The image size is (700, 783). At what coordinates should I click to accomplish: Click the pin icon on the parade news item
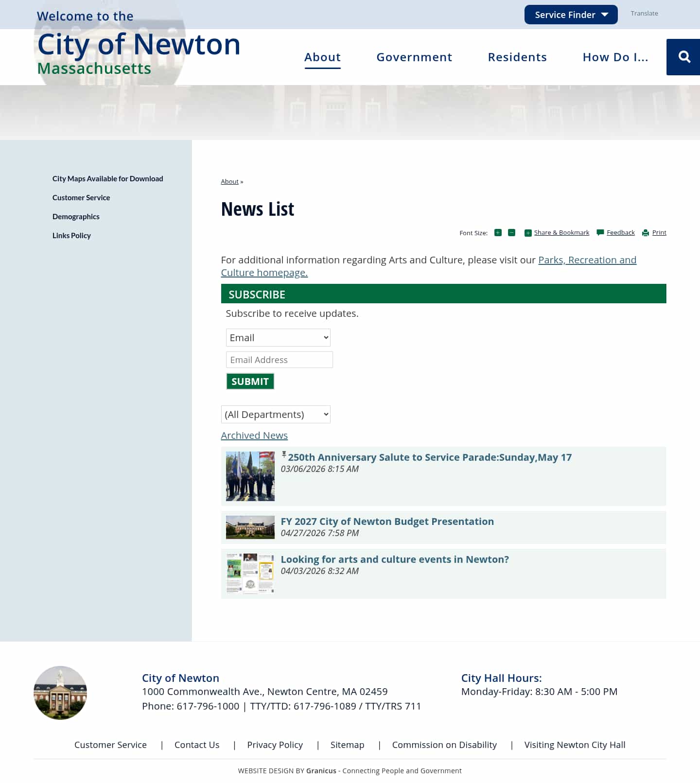click(284, 455)
